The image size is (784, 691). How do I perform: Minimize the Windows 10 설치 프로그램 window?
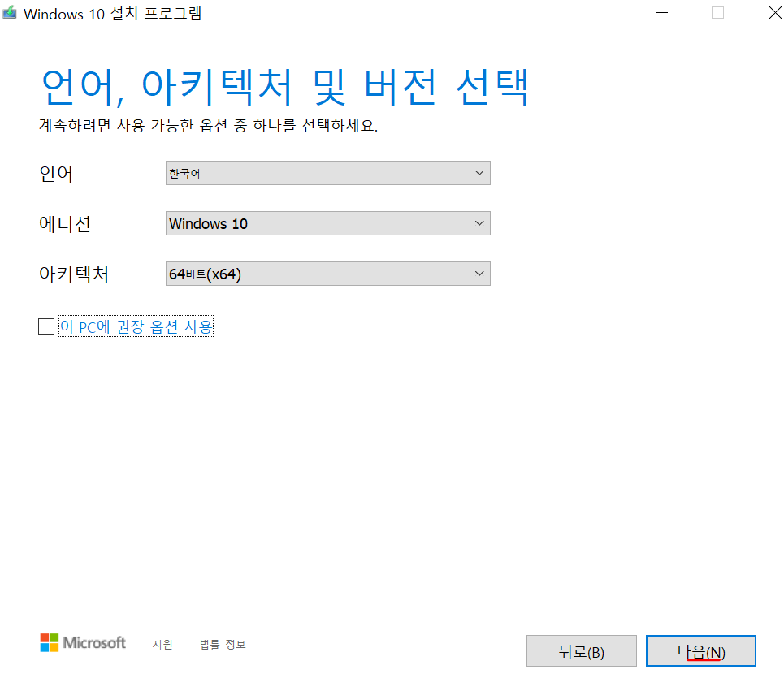[661, 12]
